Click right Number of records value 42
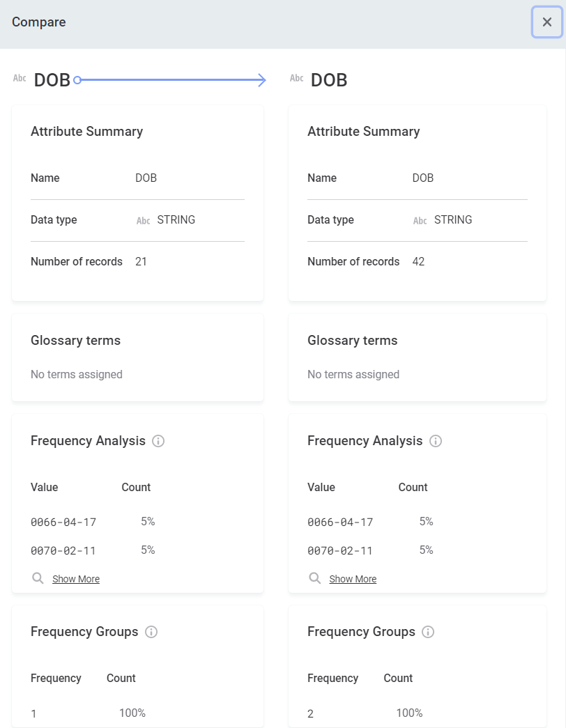This screenshot has height=728, width=566. (418, 262)
